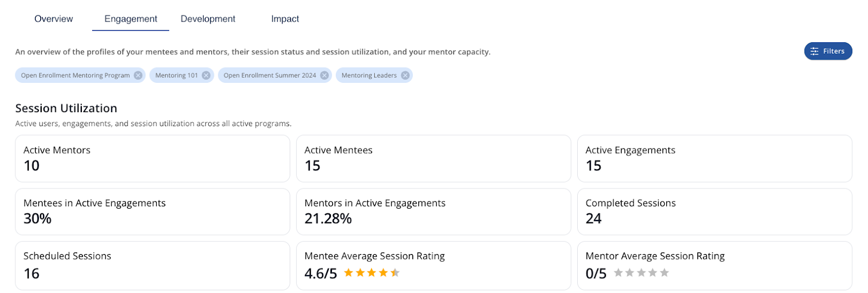The image size is (868, 293).
Task: Open the Filters panel
Action: tap(828, 51)
